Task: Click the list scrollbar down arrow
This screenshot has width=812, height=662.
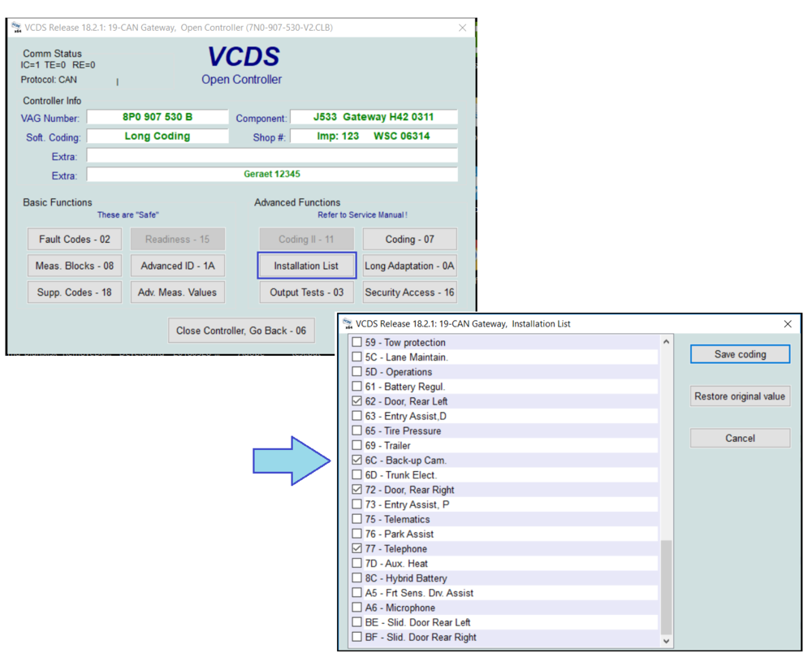Action: click(667, 641)
